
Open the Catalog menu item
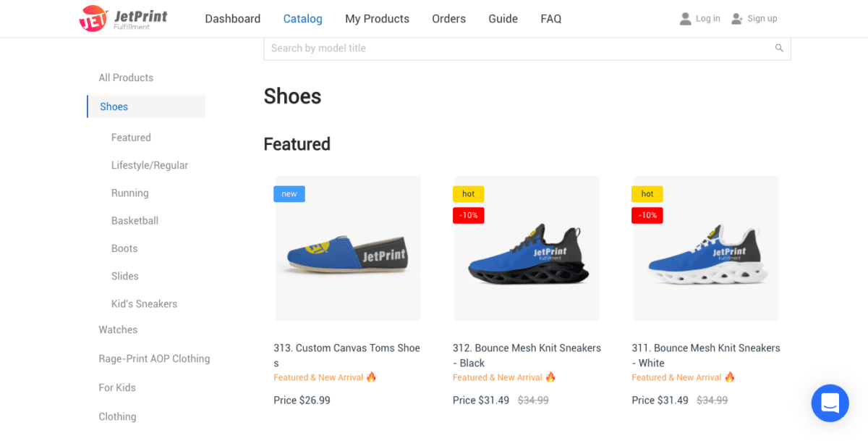tap(302, 19)
